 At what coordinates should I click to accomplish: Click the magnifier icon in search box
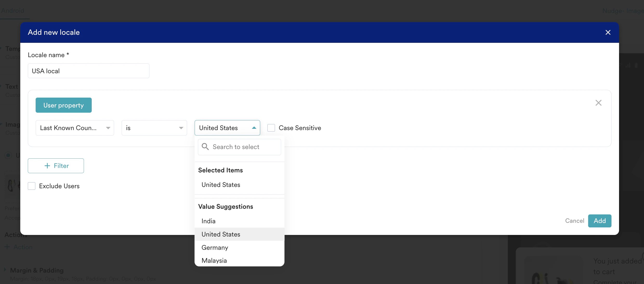[205, 147]
